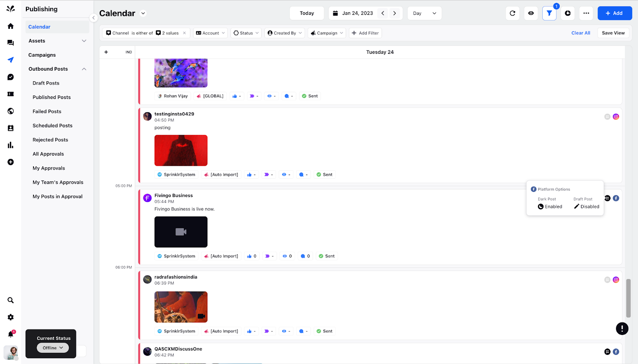638x364 pixels.
Task: Select Calendar in the sidebar
Action: [x=57, y=27]
